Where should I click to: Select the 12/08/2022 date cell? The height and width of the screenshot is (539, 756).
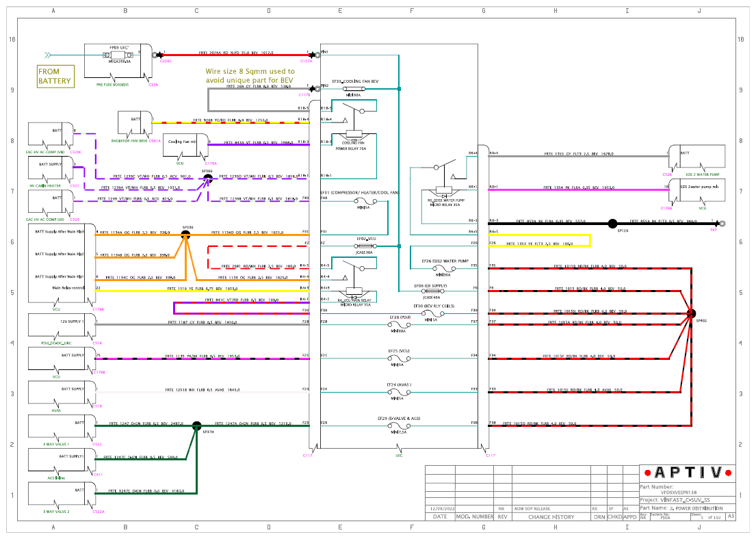(442, 509)
